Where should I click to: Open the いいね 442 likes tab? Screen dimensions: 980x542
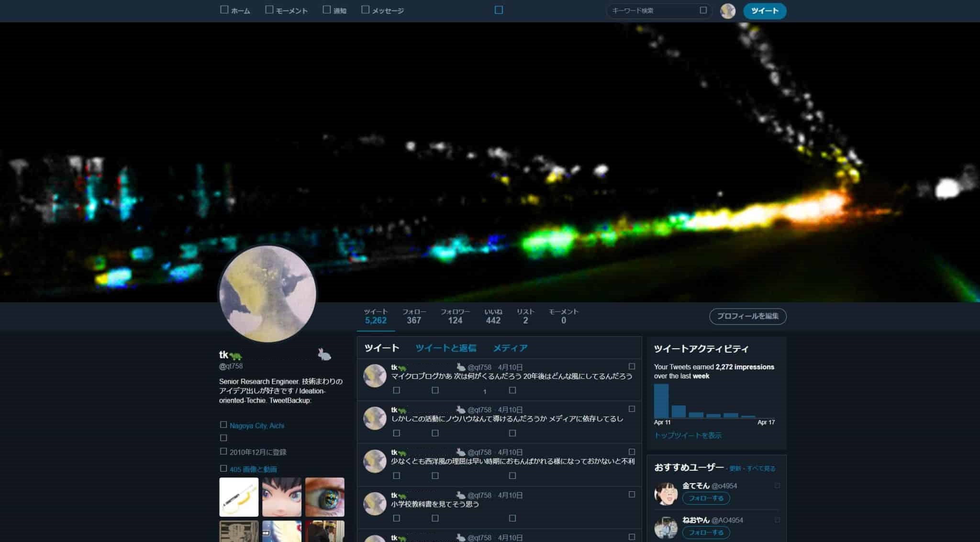[x=493, y=316]
